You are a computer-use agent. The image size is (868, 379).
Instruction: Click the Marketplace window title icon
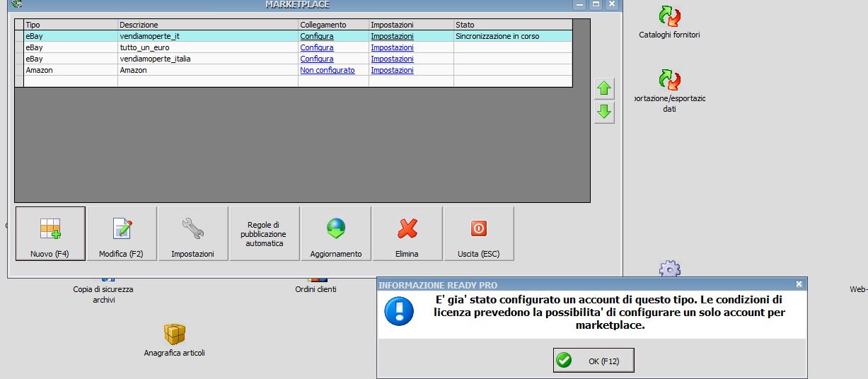(17, 4)
